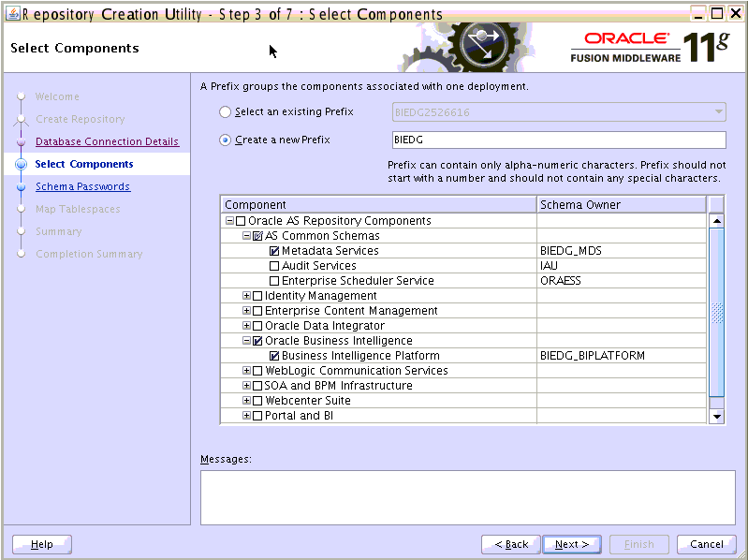The image size is (748, 560).
Task: Check the WebLogic Communication Services checkbox
Action: [x=257, y=371]
